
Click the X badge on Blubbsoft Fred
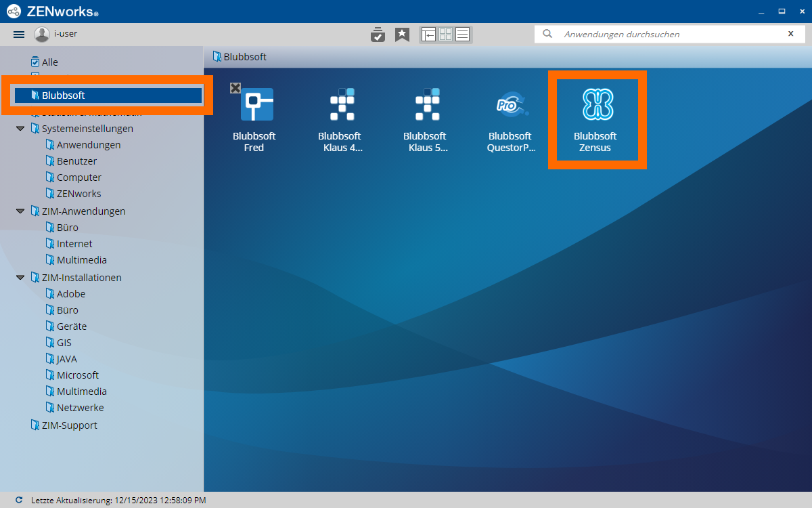(235, 87)
